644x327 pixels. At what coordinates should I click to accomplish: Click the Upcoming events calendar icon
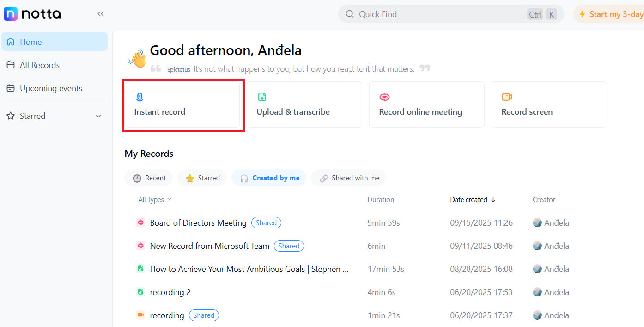coord(11,88)
